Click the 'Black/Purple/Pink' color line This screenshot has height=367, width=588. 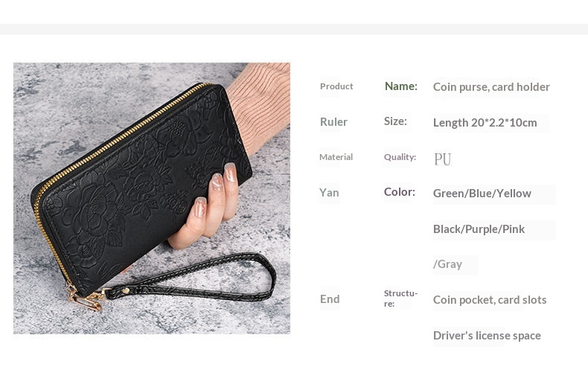click(x=479, y=229)
